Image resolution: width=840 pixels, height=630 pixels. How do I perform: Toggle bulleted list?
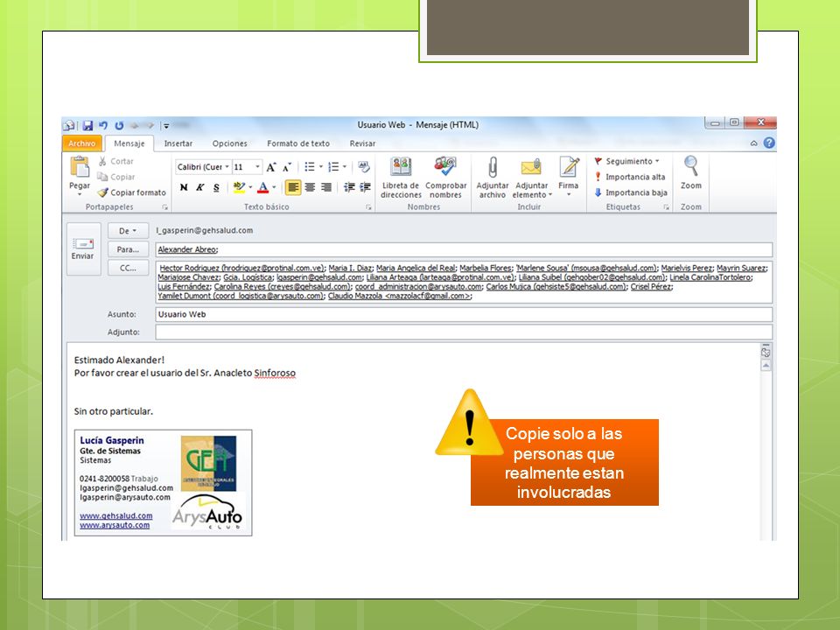[x=309, y=167]
